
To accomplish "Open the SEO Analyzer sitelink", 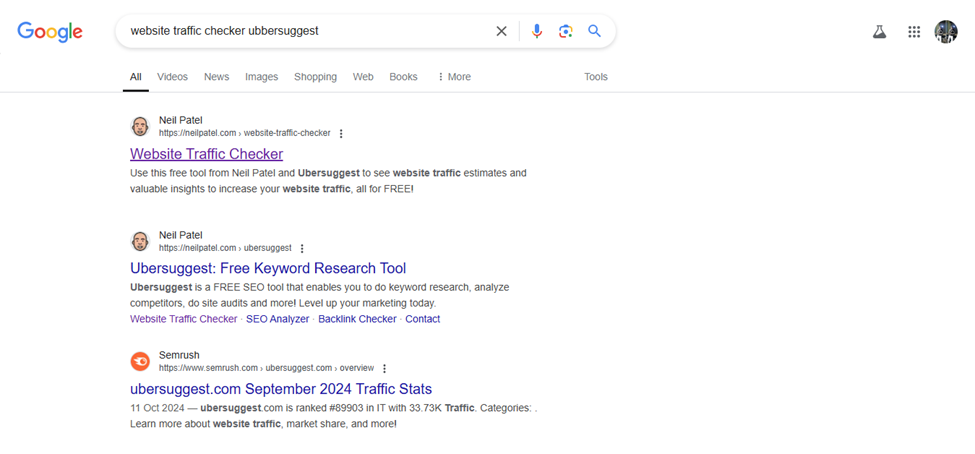I will point(277,319).
